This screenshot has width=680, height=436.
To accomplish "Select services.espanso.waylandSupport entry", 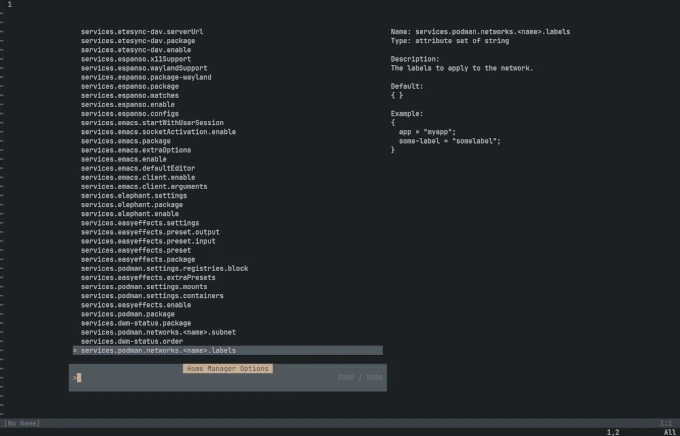I will [x=144, y=68].
